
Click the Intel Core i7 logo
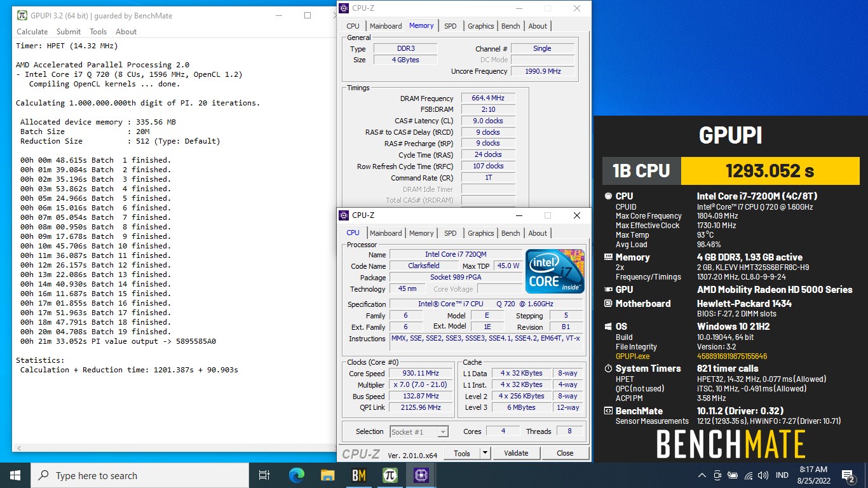tap(555, 271)
